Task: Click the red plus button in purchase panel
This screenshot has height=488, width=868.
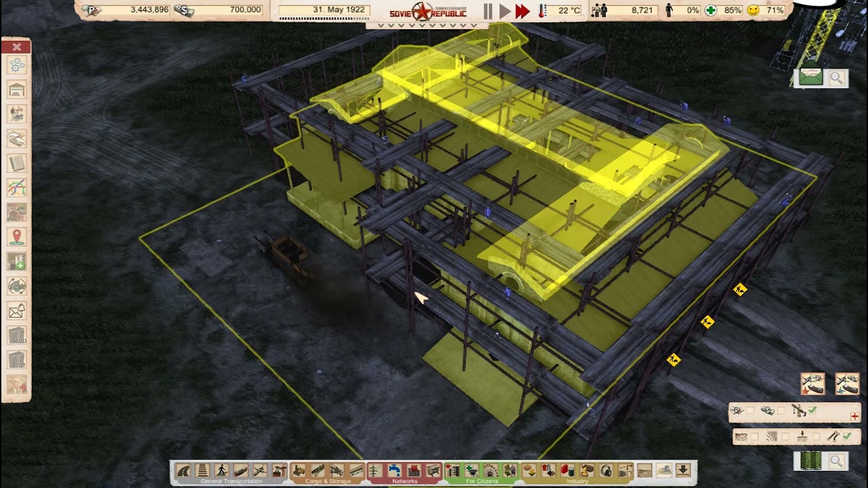Action: (x=854, y=416)
